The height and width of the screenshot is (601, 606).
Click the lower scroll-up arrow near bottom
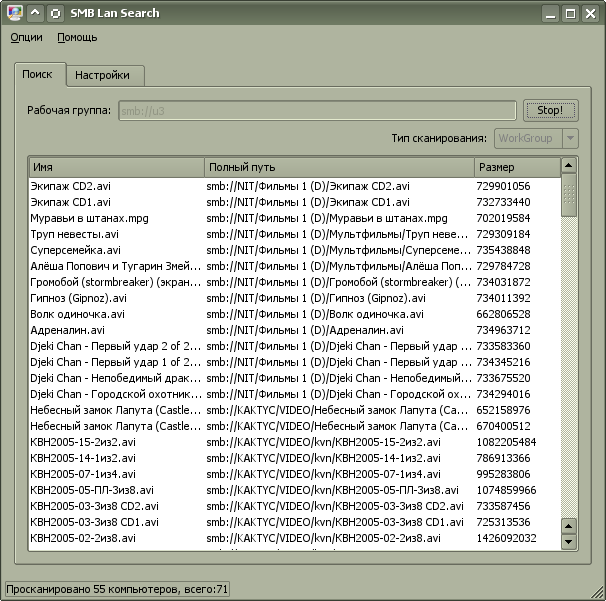(x=569, y=526)
